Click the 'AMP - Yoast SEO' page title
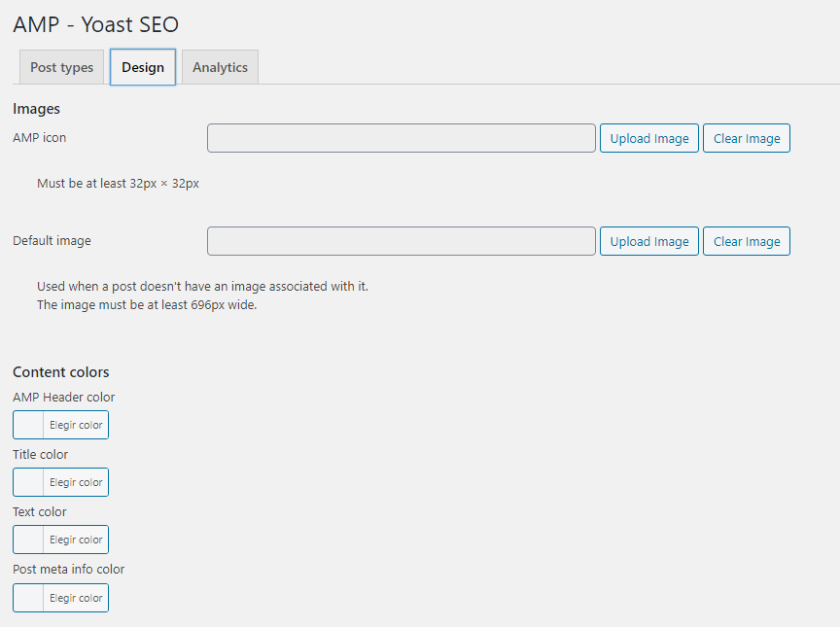Image resolution: width=840 pixels, height=627 pixels. (x=96, y=24)
